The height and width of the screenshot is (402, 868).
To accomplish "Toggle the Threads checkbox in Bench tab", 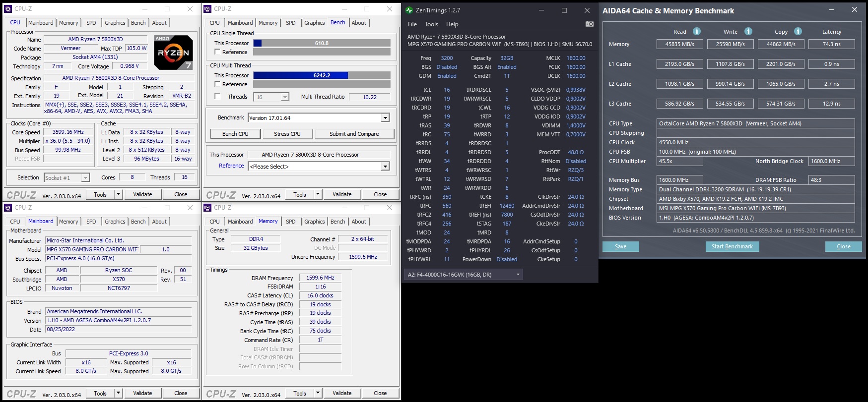I will click(x=217, y=97).
